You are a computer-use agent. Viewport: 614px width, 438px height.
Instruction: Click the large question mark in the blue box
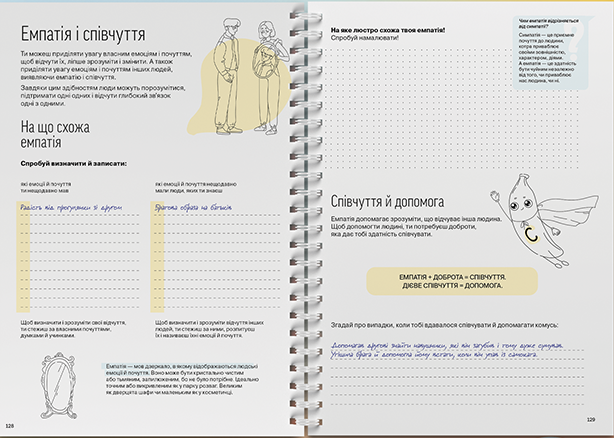click(574, 41)
